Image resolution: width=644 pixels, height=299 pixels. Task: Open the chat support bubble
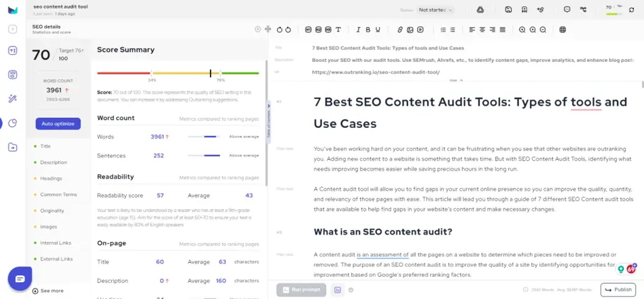click(x=20, y=279)
